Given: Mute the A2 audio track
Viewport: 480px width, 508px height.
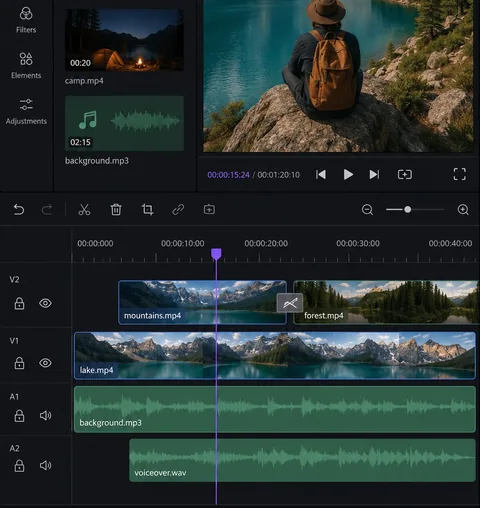Looking at the screenshot, I should coord(45,465).
